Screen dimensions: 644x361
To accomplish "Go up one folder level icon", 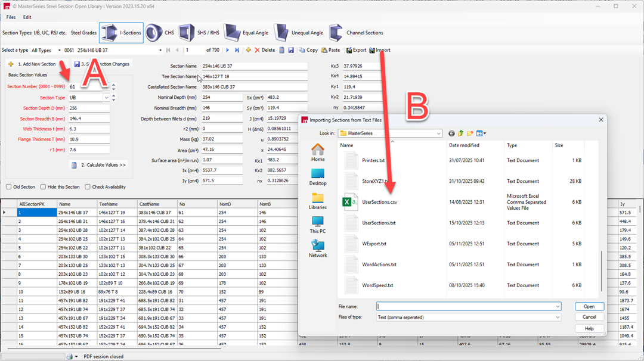I will (461, 133).
